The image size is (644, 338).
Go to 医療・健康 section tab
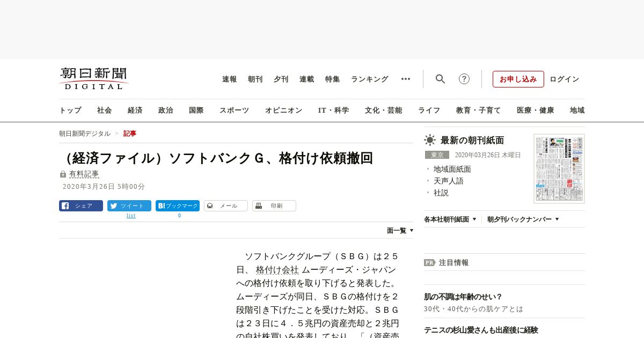tap(536, 110)
